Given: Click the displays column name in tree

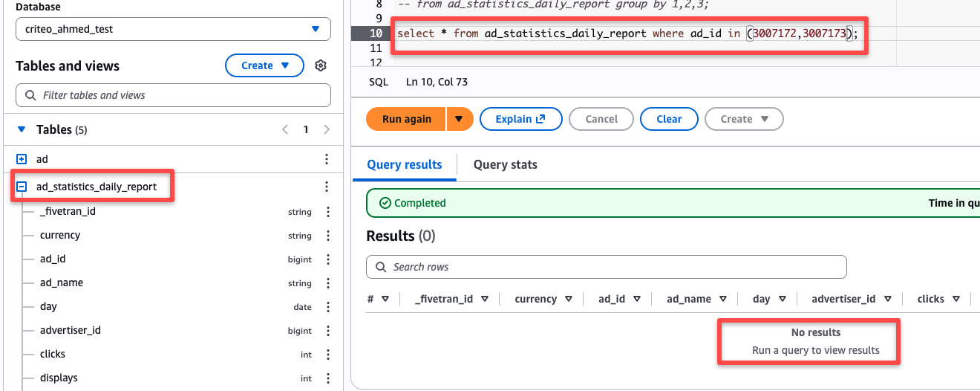Looking at the screenshot, I should tap(59, 378).
